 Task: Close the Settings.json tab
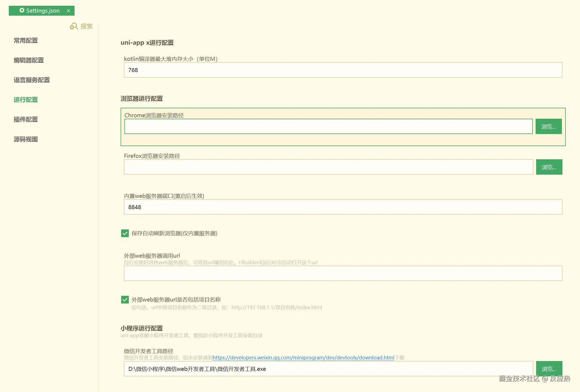(69, 11)
